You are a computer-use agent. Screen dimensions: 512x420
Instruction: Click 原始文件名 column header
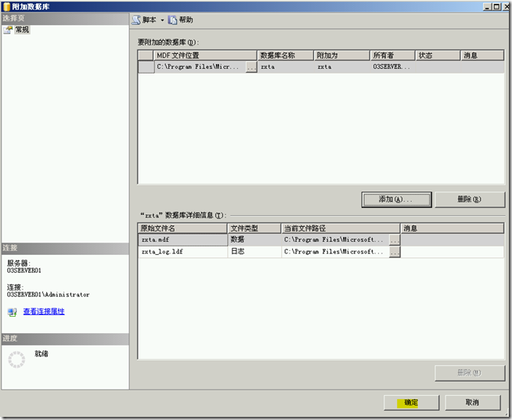click(x=182, y=228)
